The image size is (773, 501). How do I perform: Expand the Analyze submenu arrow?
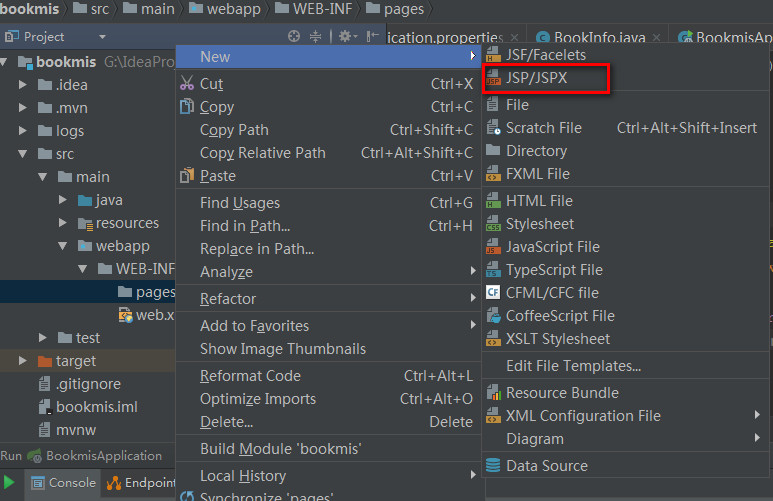(473, 271)
